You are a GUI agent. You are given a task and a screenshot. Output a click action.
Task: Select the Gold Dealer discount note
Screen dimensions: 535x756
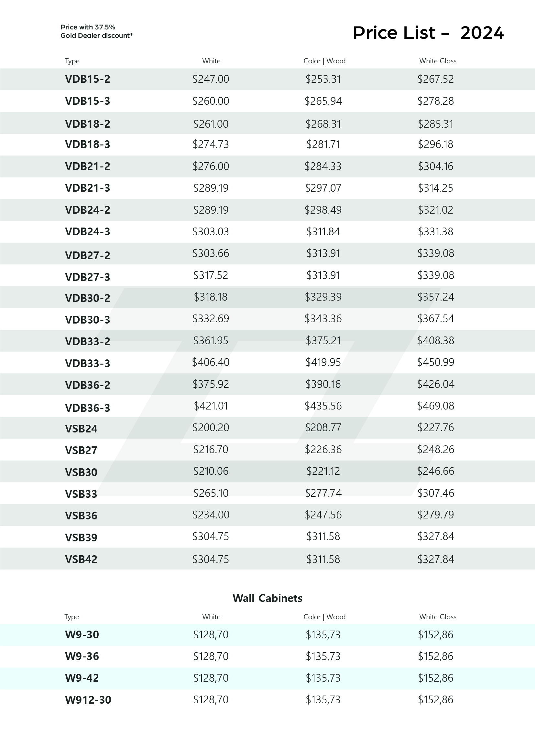[x=96, y=31]
